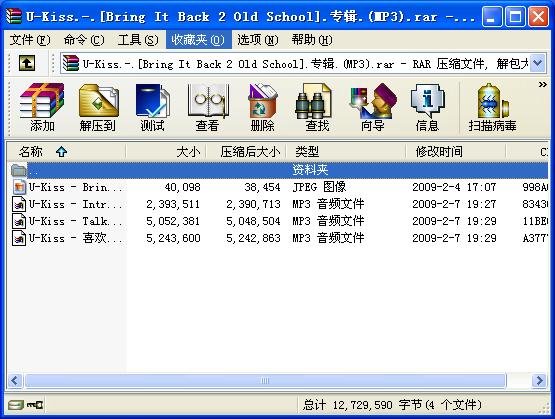Click packed size 38,454
This screenshot has width=555, height=419.
click(262, 187)
